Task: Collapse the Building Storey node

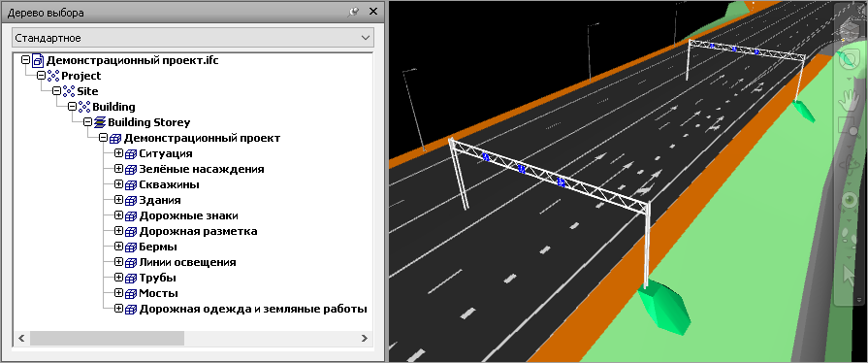Action: [x=87, y=122]
